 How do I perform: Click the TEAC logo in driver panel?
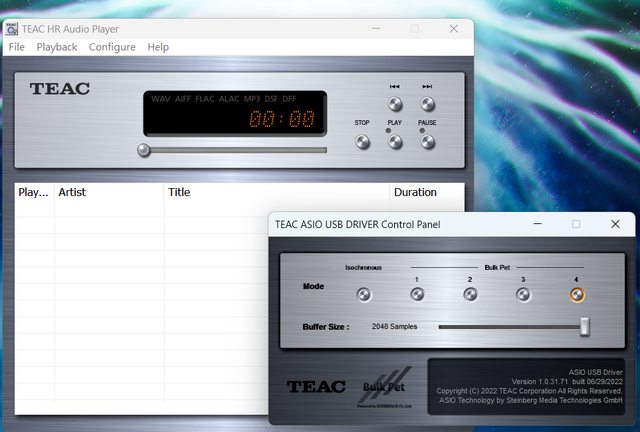click(x=316, y=387)
